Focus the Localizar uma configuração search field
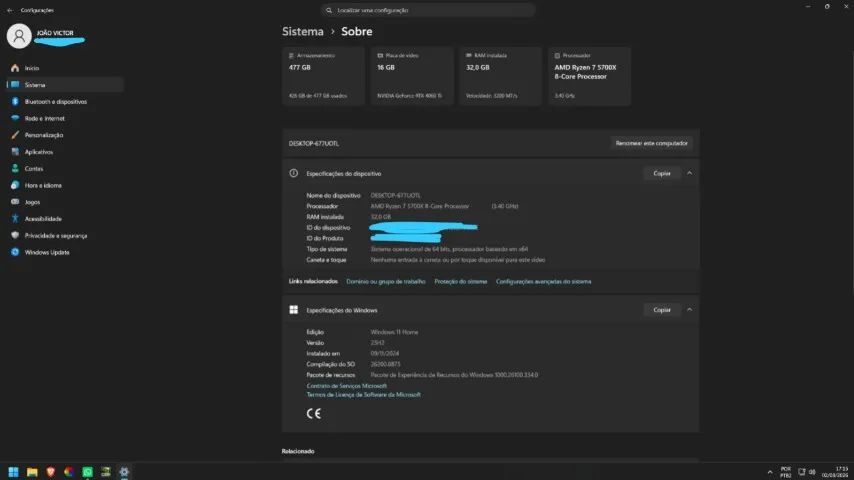This screenshot has height=480, width=854. point(428,10)
